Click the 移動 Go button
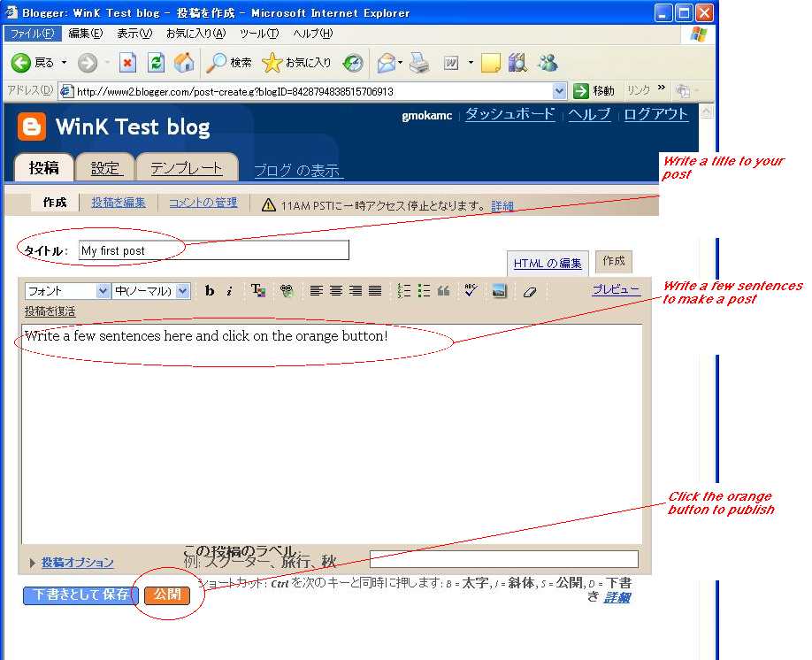The height and width of the screenshot is (660, 812). 594,91
